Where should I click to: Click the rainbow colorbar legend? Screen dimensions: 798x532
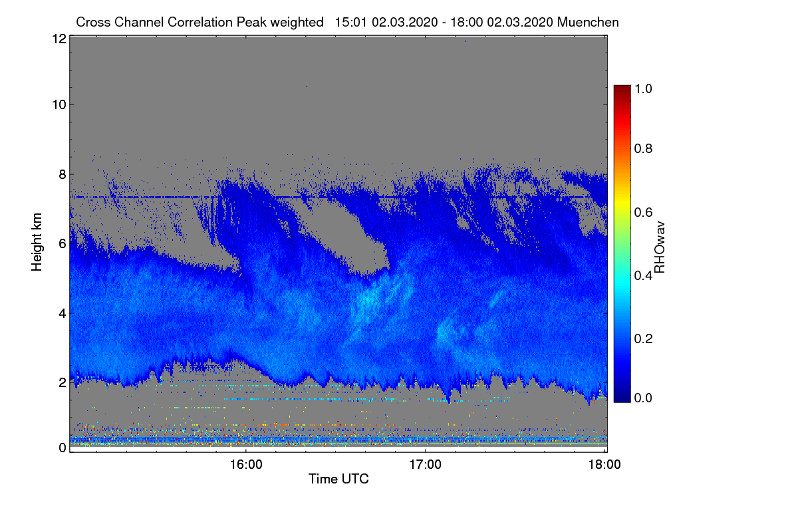pos(622,243)
